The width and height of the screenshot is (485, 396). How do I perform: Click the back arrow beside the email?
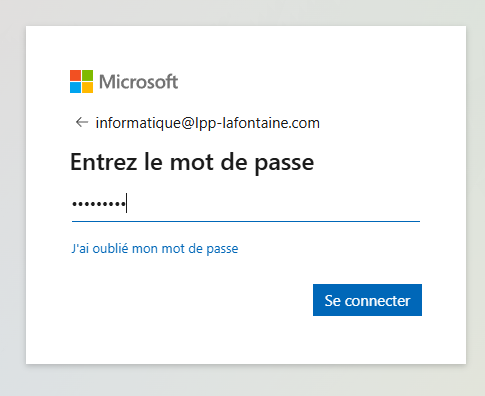(x=82, y=122)
